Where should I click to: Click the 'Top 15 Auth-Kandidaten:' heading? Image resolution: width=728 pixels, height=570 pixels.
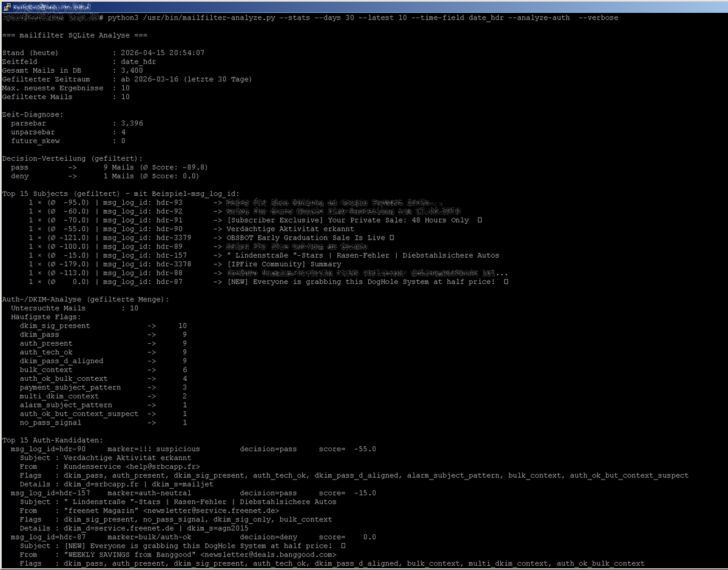tap(52, 440)
